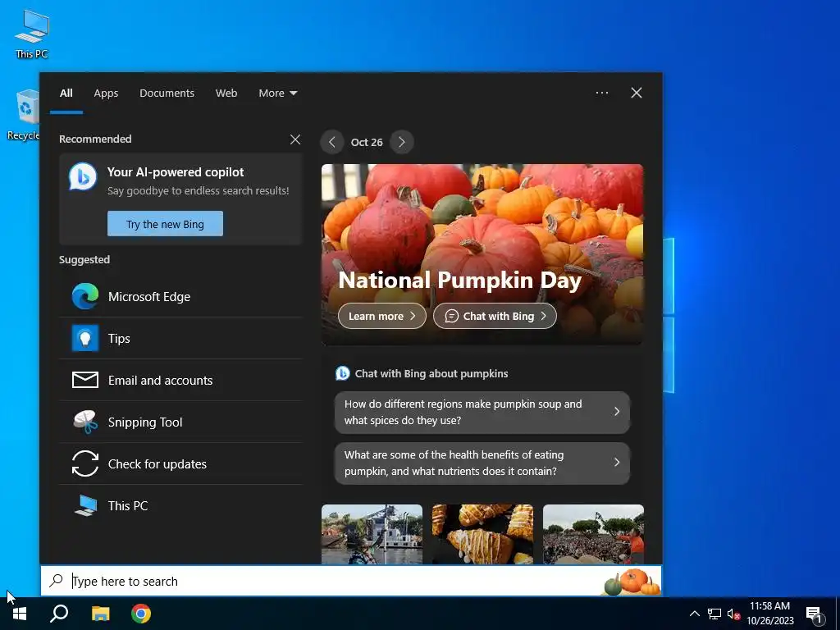The height and width of the screenshot is (630, 840).
Task: Click the pumpkin graphic in search box
Action: [x=632, y=582]
